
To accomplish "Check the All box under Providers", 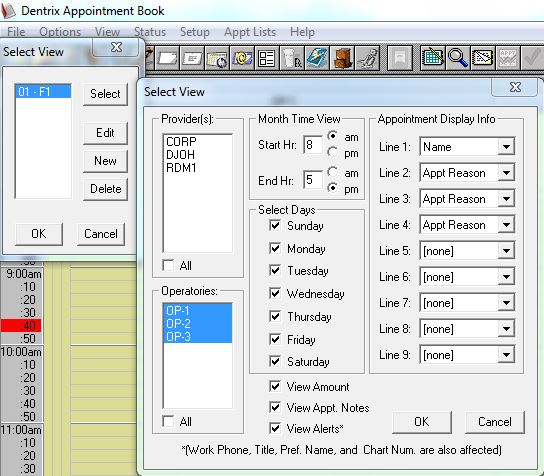I will click(168, 265).
